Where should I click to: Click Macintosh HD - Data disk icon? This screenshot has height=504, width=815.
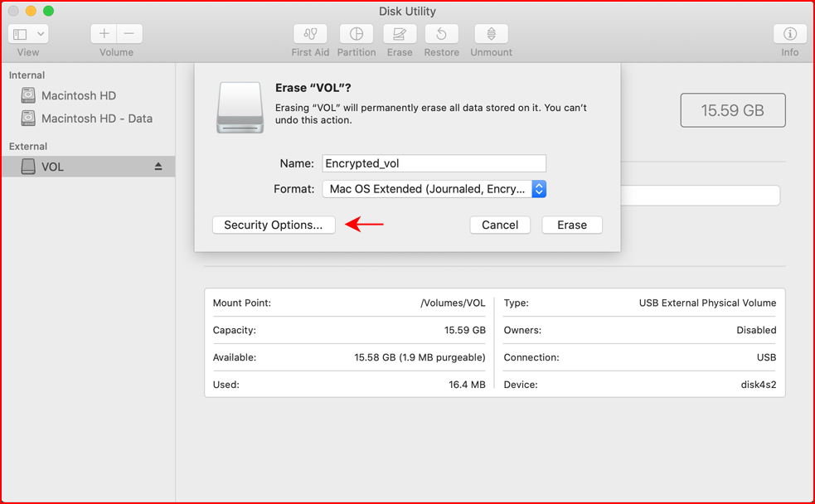point(28,119)
